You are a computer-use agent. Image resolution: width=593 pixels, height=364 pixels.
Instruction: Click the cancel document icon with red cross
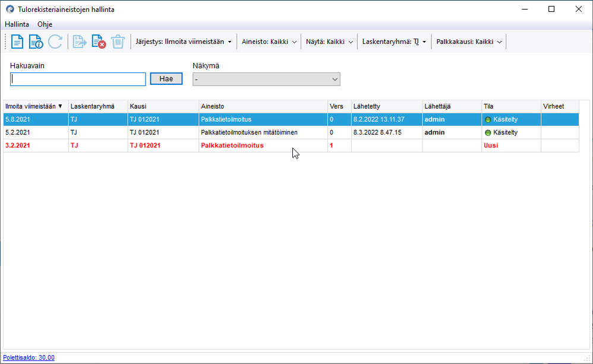pyautogui.click(x=99, y=42)
